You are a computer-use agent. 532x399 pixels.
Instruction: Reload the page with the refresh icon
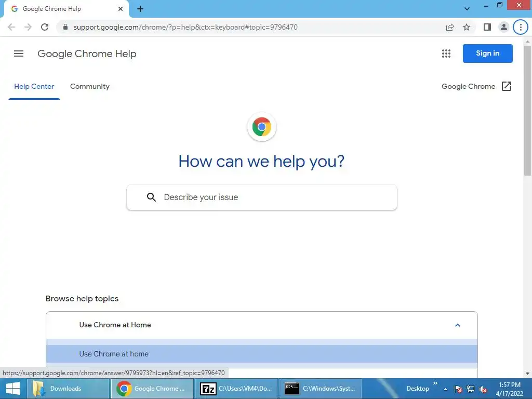coord(45,27)
